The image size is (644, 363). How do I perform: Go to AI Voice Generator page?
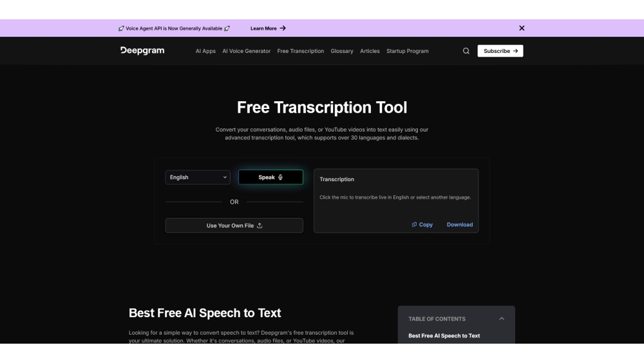[x=246, y=51]
